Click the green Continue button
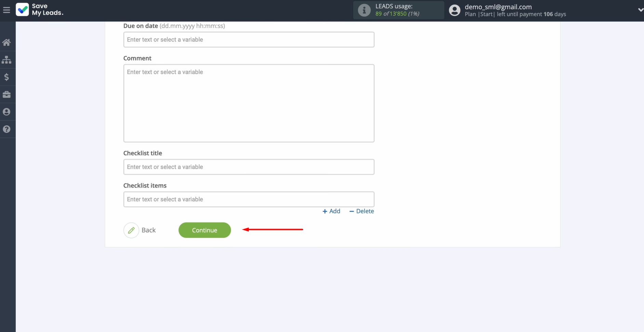Viewport: 644px width, 332px height. click(x=205, y=230)
